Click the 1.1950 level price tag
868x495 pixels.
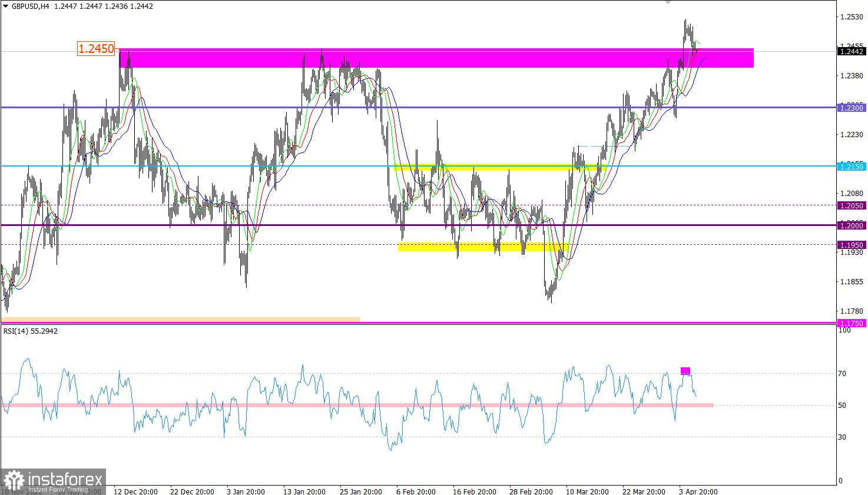click(x=852, y=245)
